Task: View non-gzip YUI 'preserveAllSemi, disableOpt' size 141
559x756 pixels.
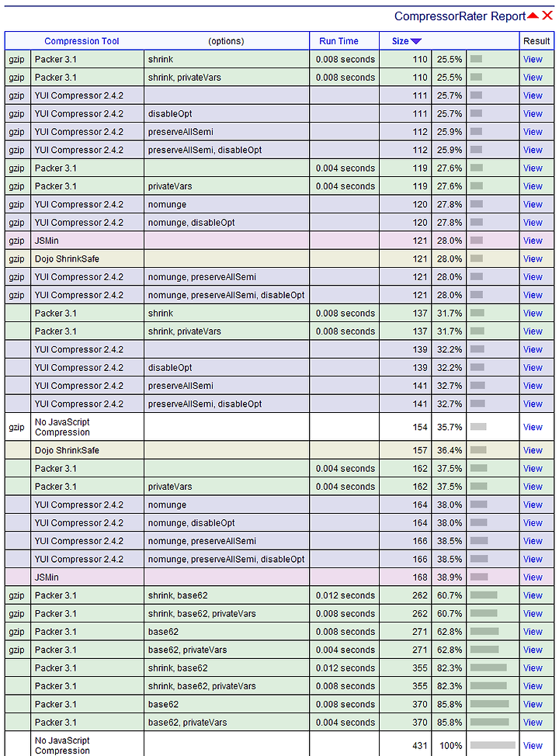Action: (533, 404)
